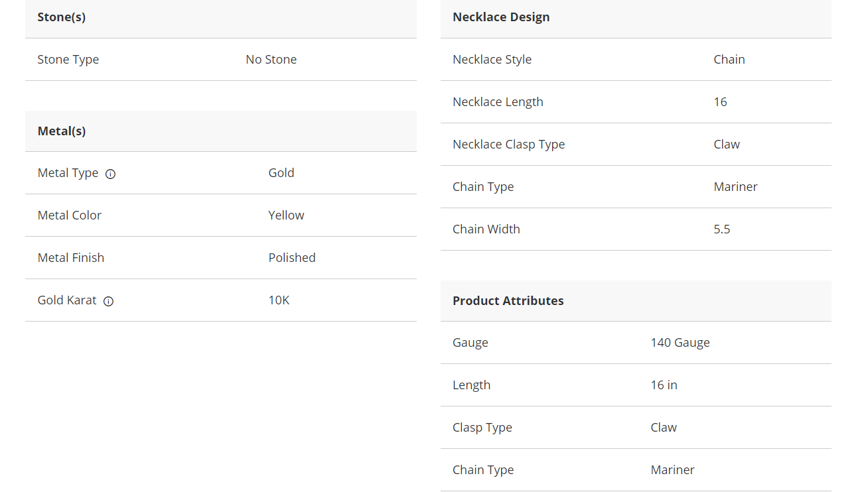This screenshot has width=868, height=492.
Task: Click the 140 Gauge value
Action: pyautogui.click(x=680, y=343)
